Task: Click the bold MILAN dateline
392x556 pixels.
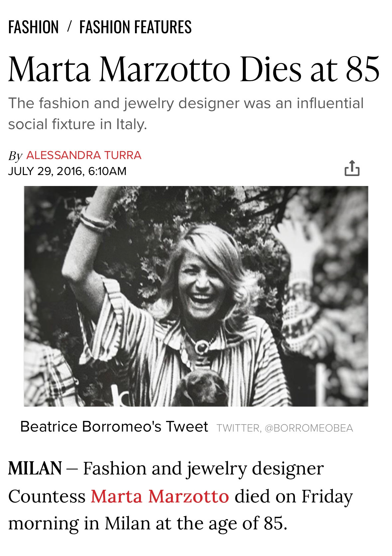Action: click(35, 468)
